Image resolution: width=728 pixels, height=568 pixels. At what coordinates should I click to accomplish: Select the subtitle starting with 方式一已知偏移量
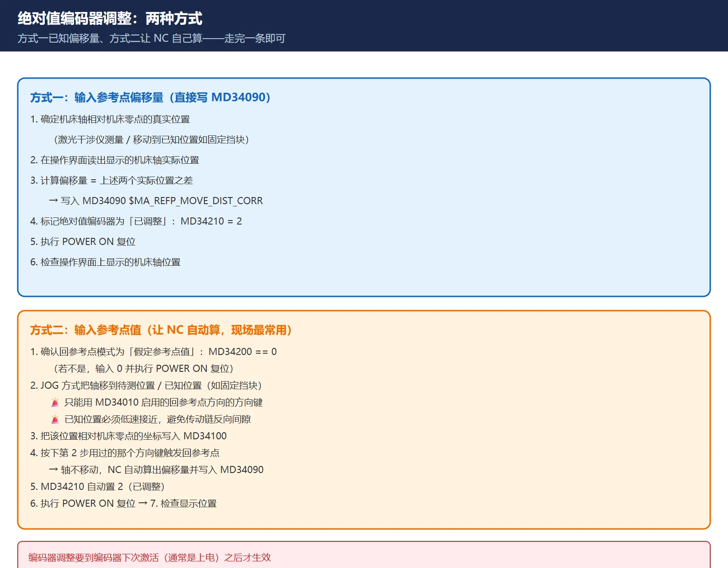pyautogui.click(x=151, y=39)
